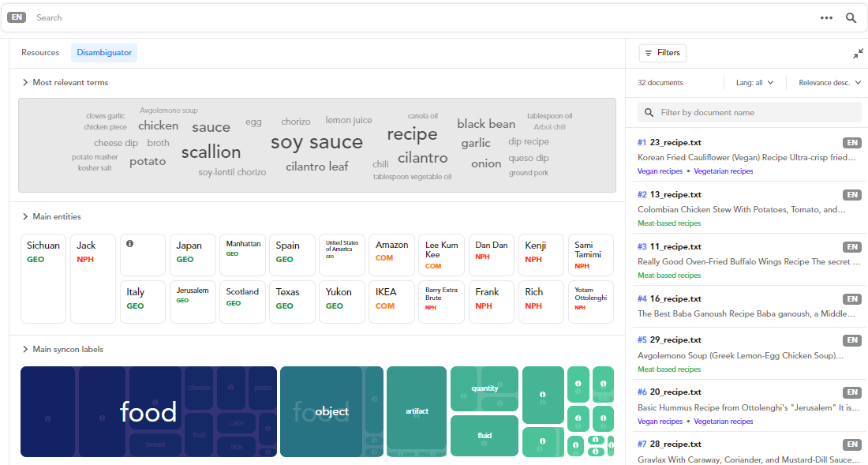Click Vegan recipes tag under 23_recipe.txt
The width and height of the screenshot is (868, 465).
click(x=660, y=171)
